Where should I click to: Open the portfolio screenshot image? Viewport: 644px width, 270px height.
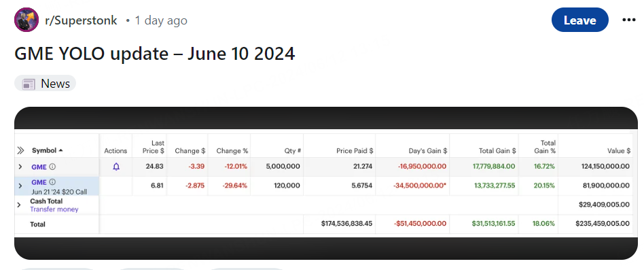(x=325, y=184)
